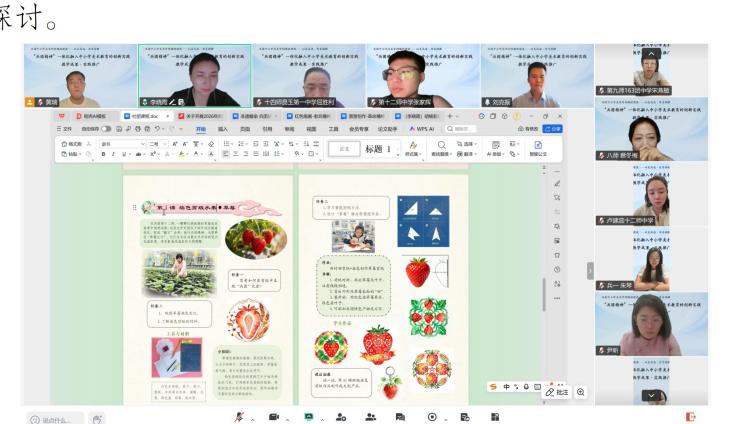
Task: Click the 格式刷 format painter
Action: pyautogui.click(x=71, y=144)
